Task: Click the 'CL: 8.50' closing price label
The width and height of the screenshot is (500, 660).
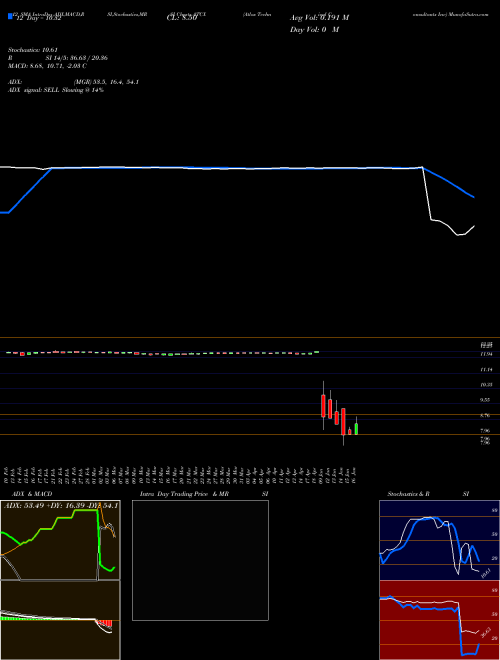Action: (x=182, y=18)
